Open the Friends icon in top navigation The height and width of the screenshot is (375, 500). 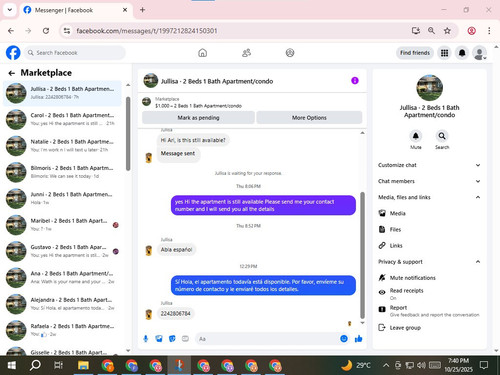[246, 53]
